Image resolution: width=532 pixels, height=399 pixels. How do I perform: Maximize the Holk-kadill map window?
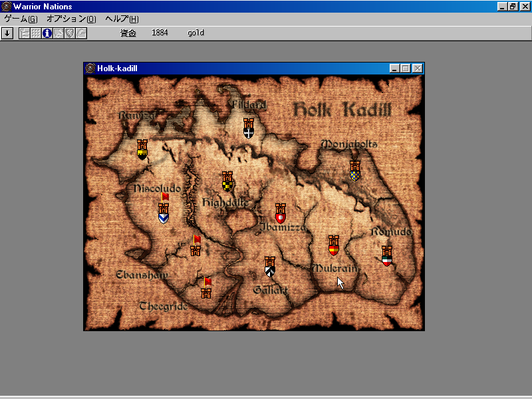(x=406, y=68)
